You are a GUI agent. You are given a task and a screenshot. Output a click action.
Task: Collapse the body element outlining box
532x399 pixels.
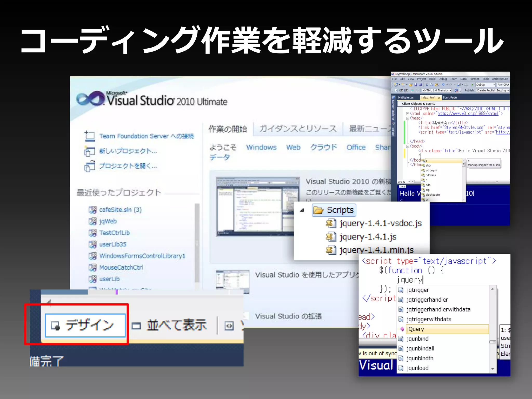click(408, 146)
